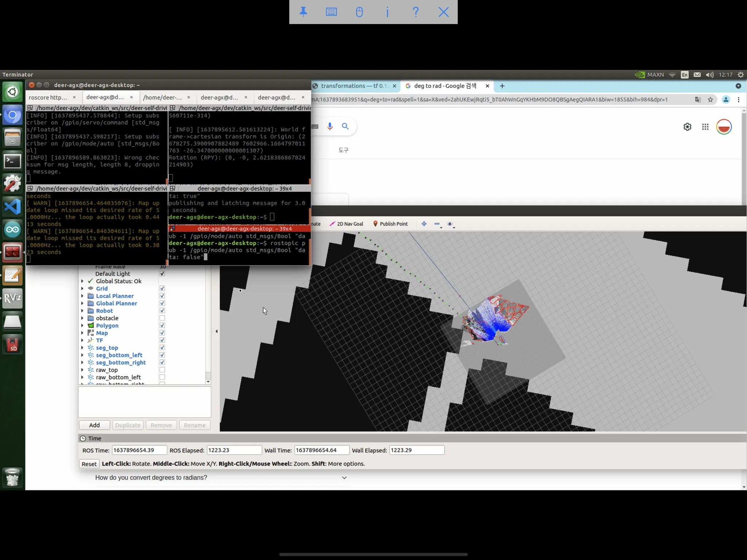Expand the Local Planner tree item

tap(82, 296)
